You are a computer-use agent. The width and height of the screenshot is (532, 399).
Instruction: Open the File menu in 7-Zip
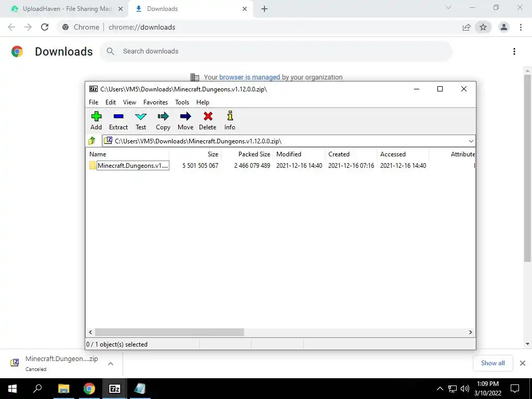[x=94, y=102]
